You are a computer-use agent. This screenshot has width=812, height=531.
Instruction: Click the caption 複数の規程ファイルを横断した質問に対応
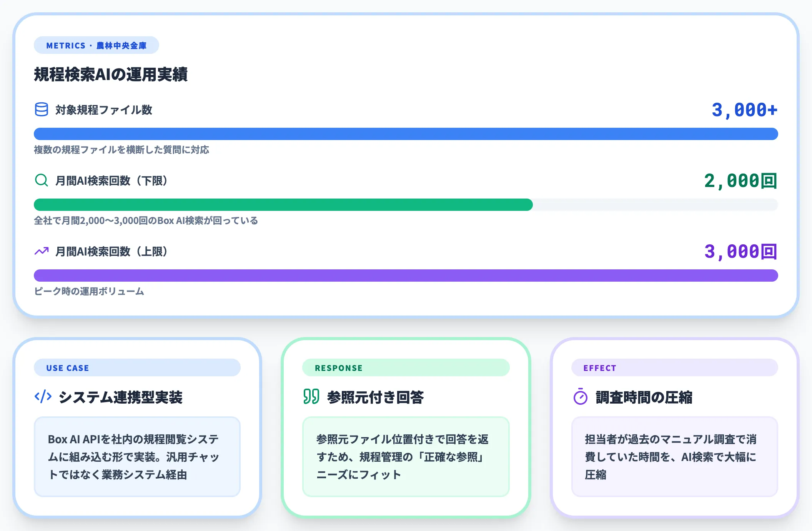121,150
